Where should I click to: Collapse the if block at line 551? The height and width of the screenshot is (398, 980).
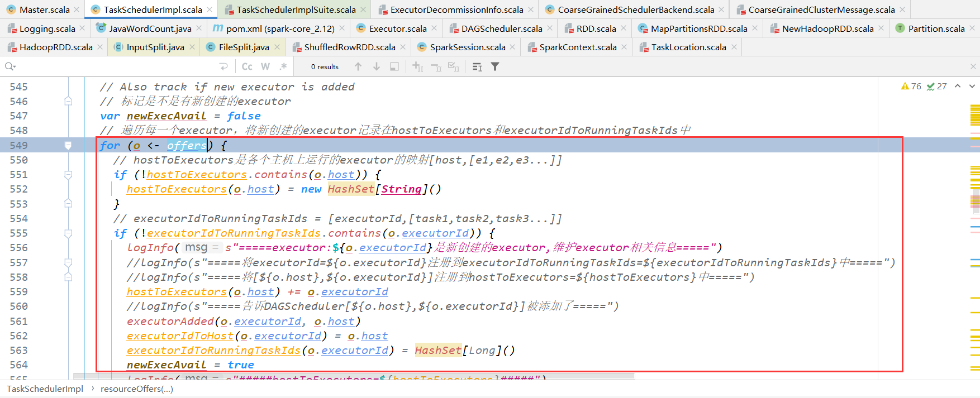pos(68,175)
